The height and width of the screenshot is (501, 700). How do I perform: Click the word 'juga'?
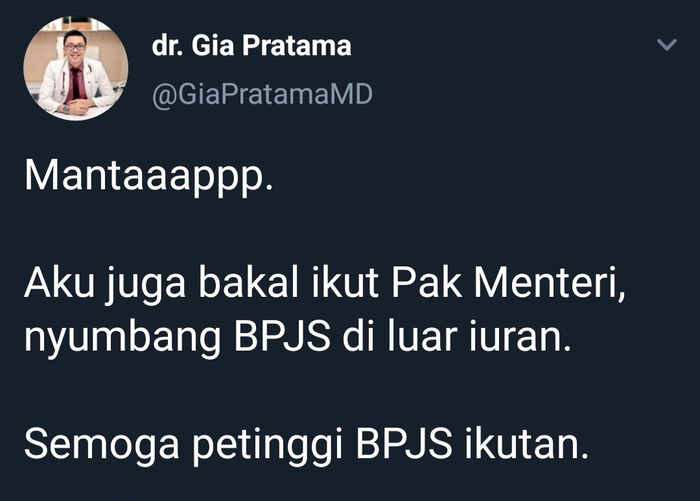point(146,286)
